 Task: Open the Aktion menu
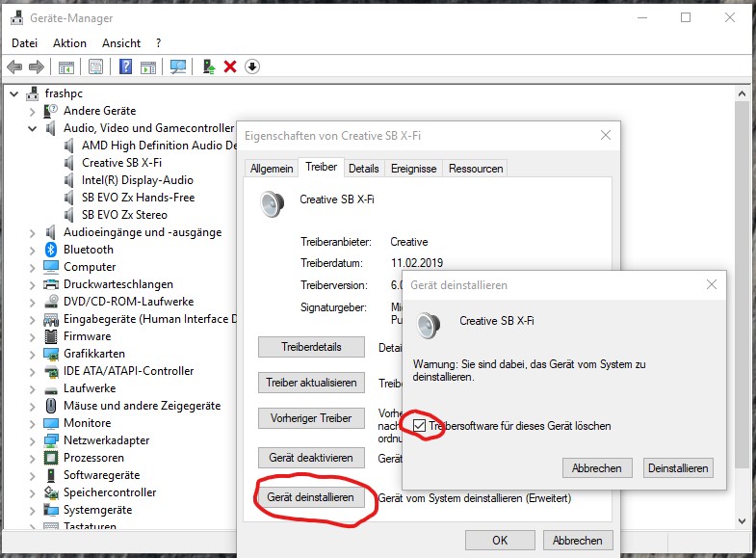click(x=70, y=43)
